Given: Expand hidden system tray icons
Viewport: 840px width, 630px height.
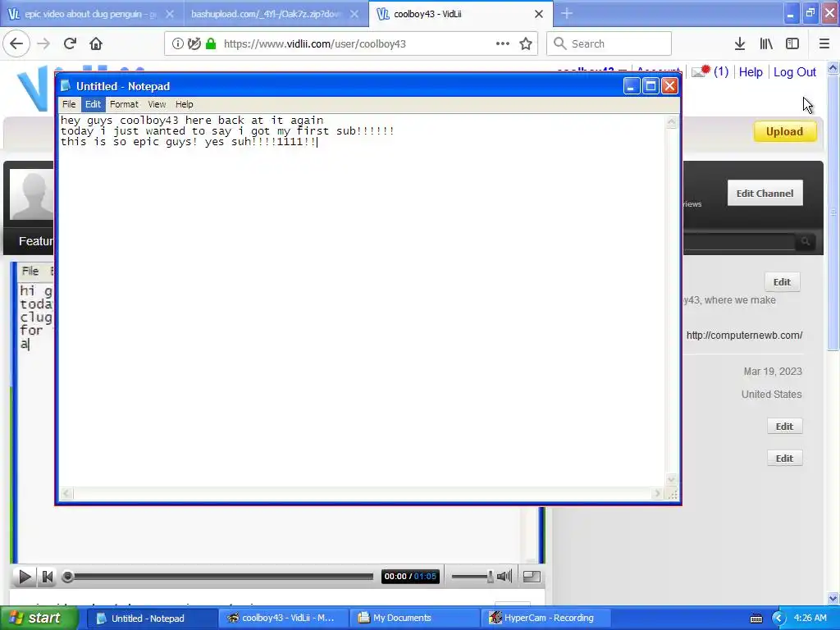Looking at the screenshot, I should [x=778, y=619].
